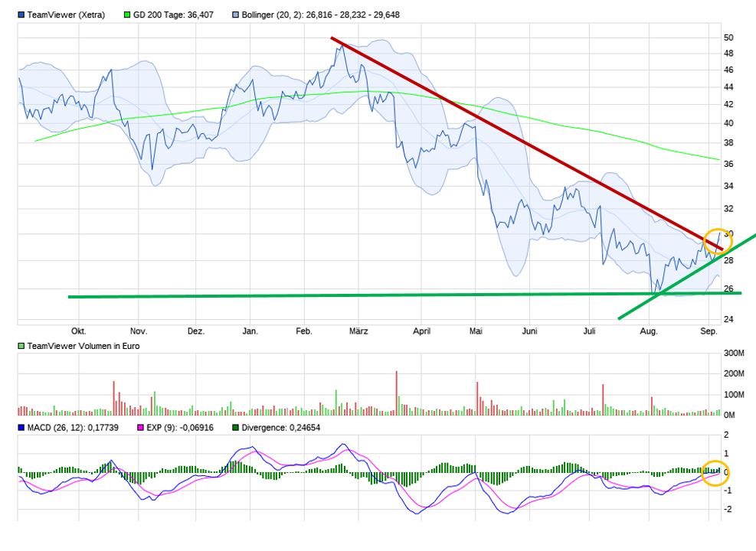The height and width of the screenshot is (551, 756).
Task: Click the price axis value 50
Action: [728, 37]
